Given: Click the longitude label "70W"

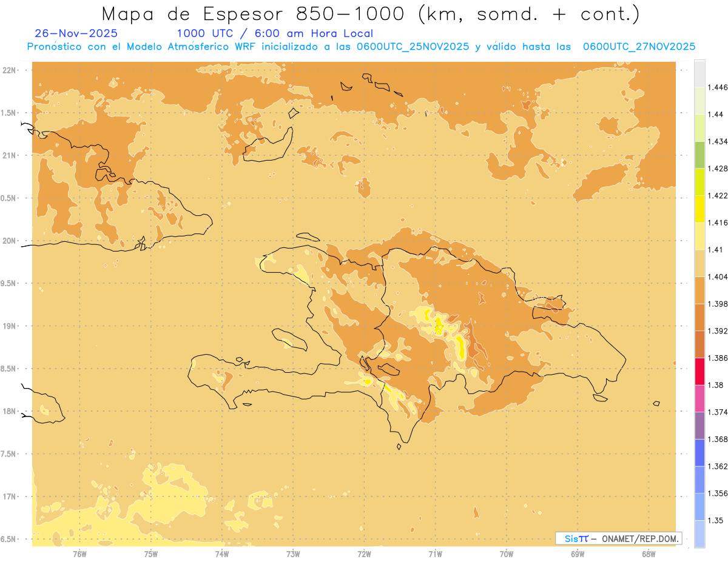Looking at the screenshot, I should (x=507, y=554).
